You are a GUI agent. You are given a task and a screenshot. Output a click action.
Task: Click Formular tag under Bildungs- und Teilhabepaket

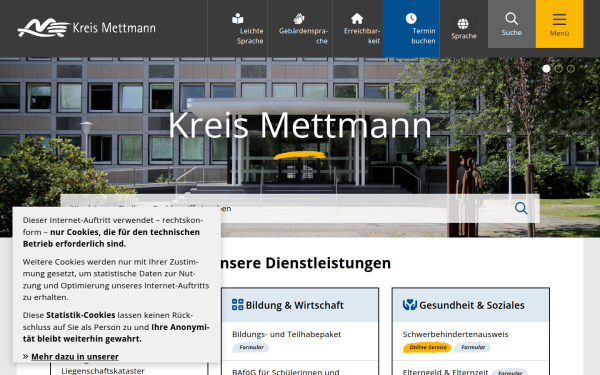tap(251, 347)
